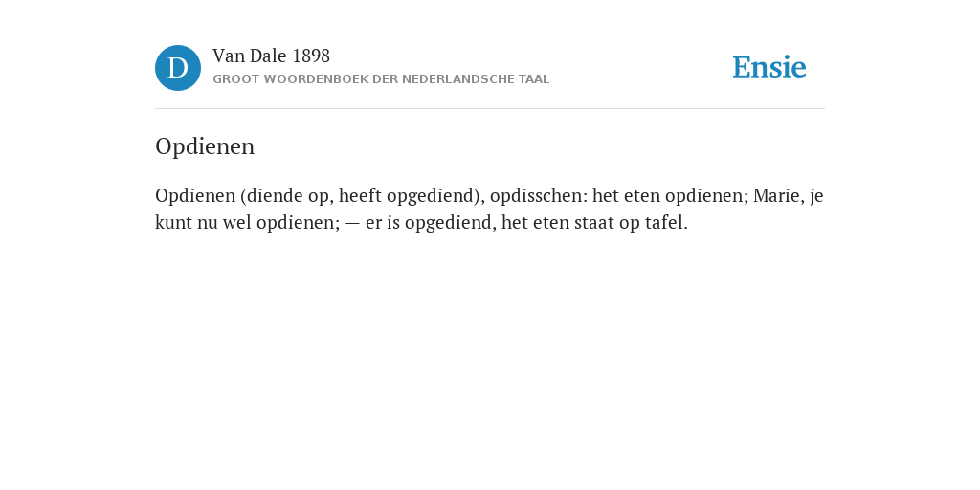Viewport: 980px width, 490px height.
Task: Click the horizontal divider under the header
Action: pyautogui.click(x=490, y=109)
